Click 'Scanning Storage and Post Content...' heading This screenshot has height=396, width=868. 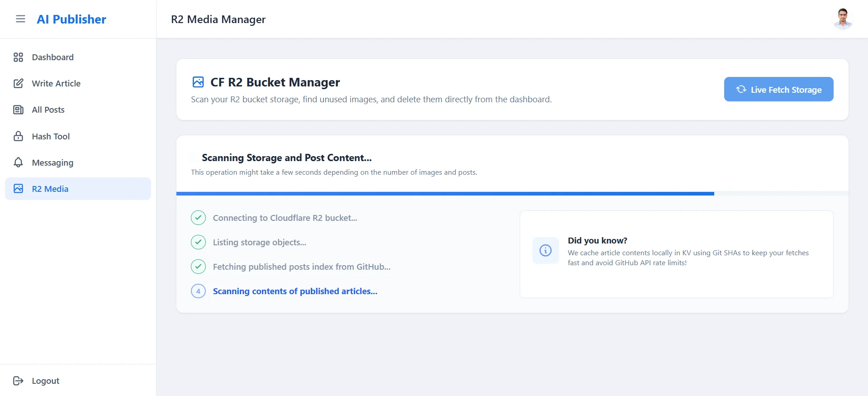pyautogui.click(x=287, y=157)
